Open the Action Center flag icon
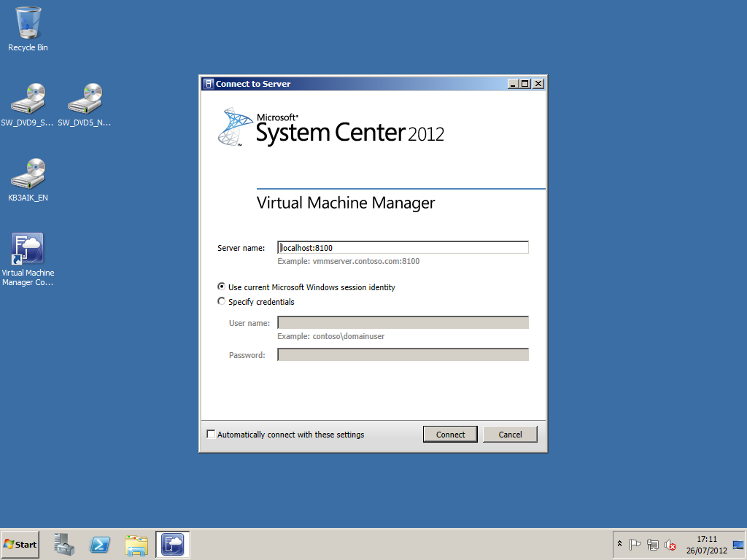This screenshot has height=560, width=747. point(635,544)
